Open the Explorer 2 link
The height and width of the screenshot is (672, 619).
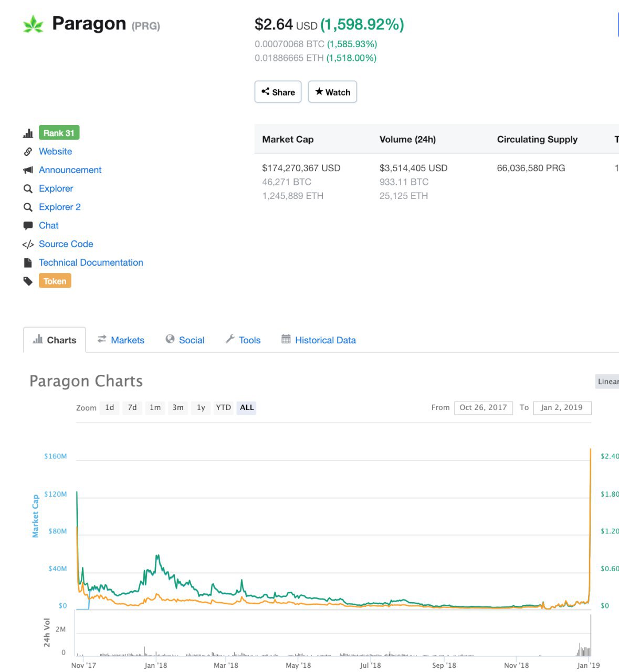[60, 207]
